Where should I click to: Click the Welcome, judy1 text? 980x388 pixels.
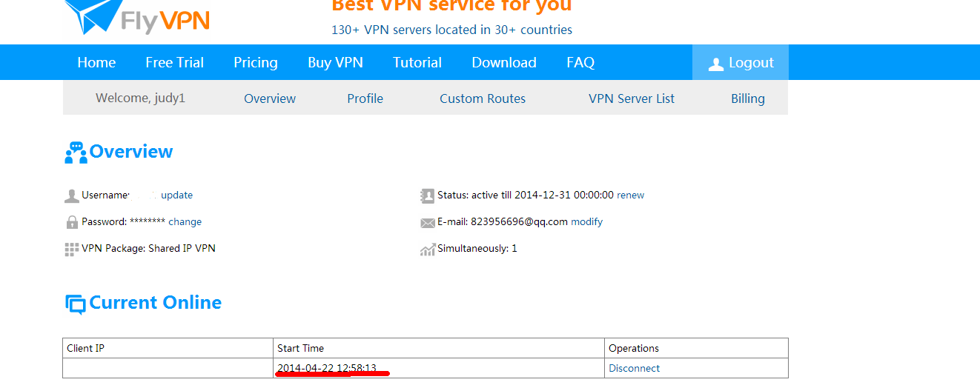pyautogui.click(x=140, y=98)
